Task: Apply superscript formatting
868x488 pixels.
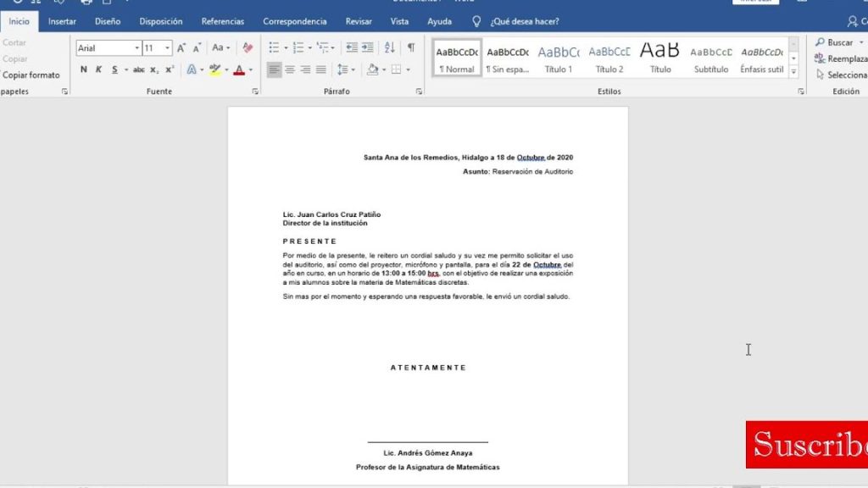Action: (x=170, y=69)
